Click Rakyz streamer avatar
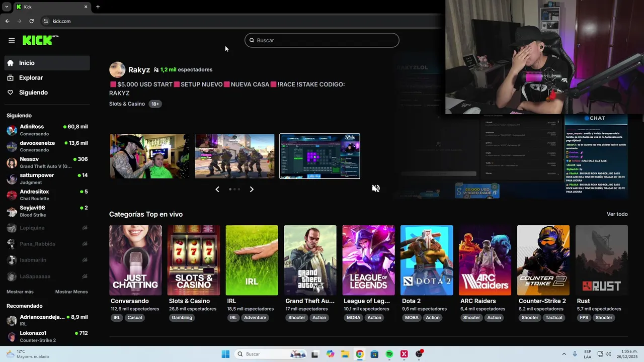This screenshot has height=362, width=644. (117, 70)
